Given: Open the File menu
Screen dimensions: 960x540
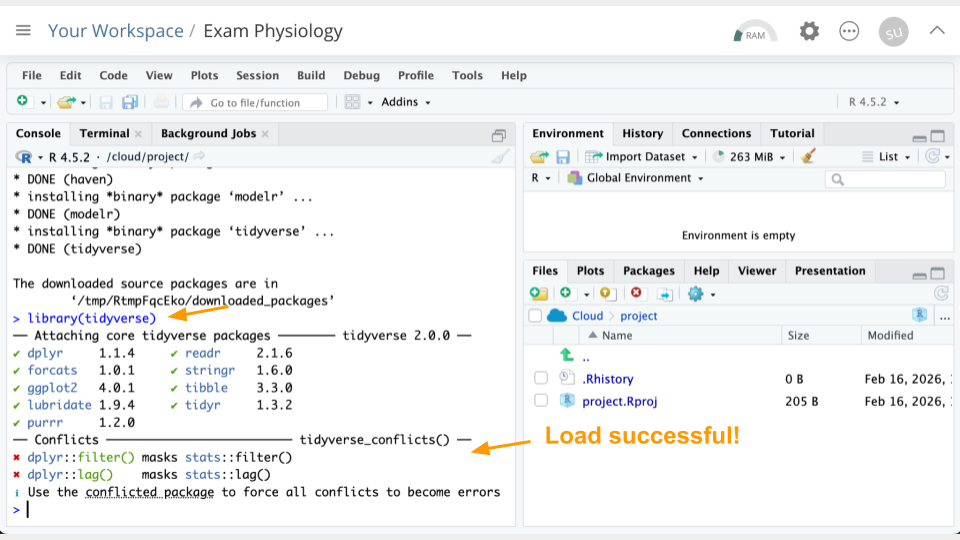Looking at the screenshot, I should coord(32,75).
